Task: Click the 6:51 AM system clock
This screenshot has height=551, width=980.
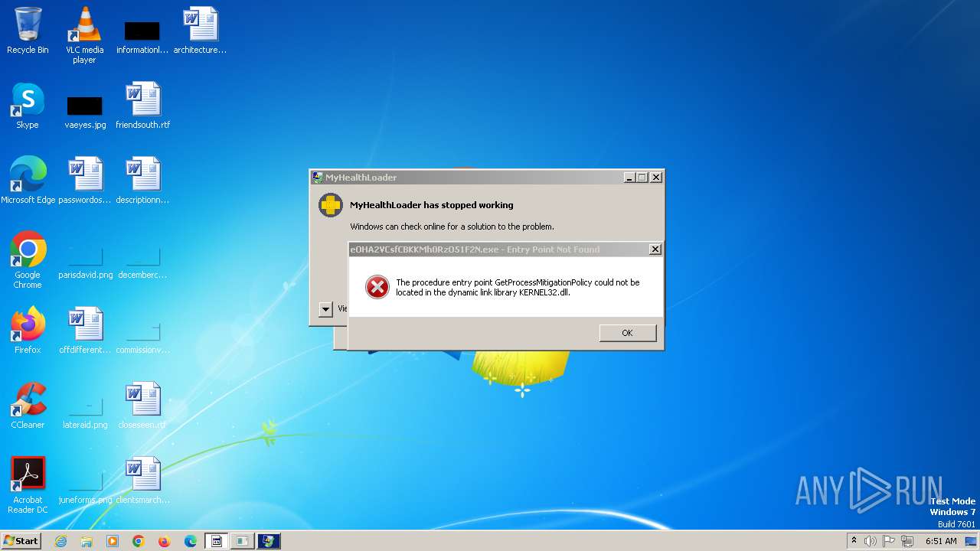Action: [941, 541]
